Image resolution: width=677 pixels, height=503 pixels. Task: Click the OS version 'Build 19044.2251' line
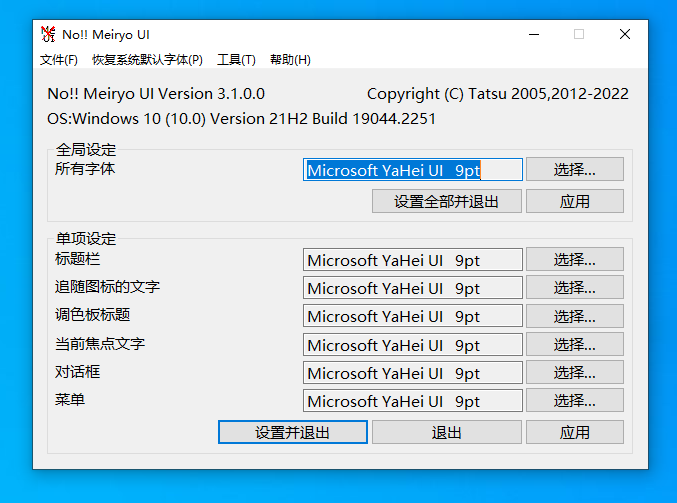point(241,119)
